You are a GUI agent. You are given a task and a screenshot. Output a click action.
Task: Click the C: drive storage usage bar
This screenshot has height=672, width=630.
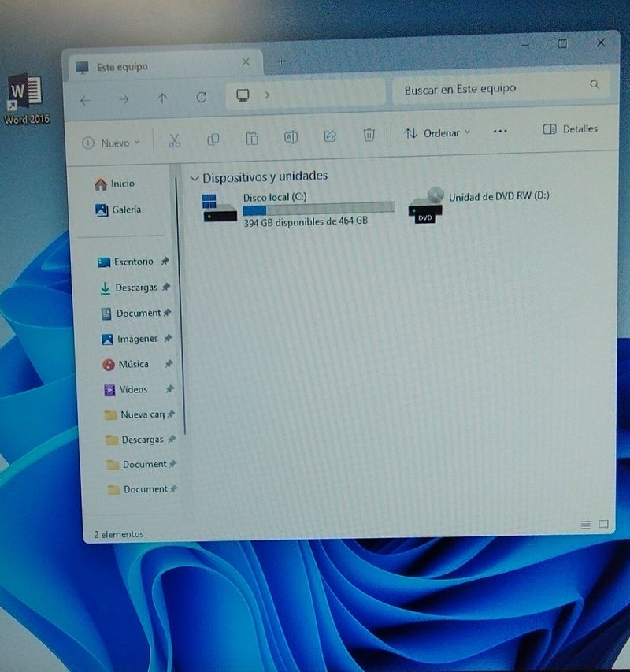click(x=319, y=209)
